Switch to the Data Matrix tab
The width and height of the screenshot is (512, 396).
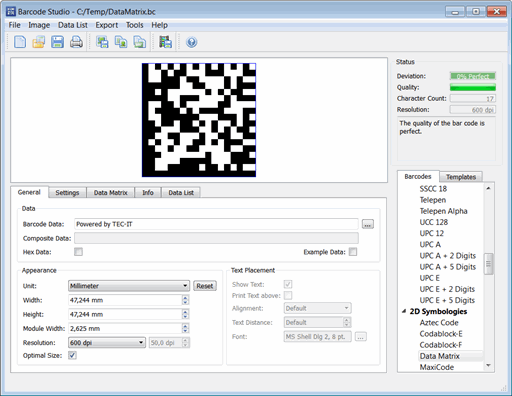tap(111, 193)
